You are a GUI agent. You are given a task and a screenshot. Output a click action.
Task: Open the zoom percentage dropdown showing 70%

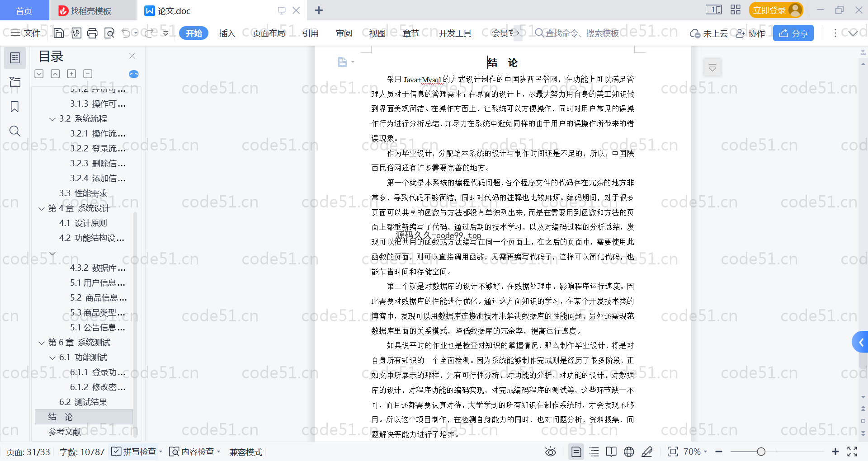(x=695, y=452)
